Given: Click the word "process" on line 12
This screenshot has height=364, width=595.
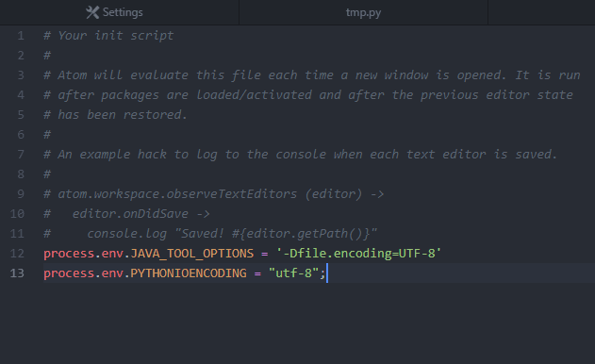Looking at the screenshot, I should pos(69,254).
